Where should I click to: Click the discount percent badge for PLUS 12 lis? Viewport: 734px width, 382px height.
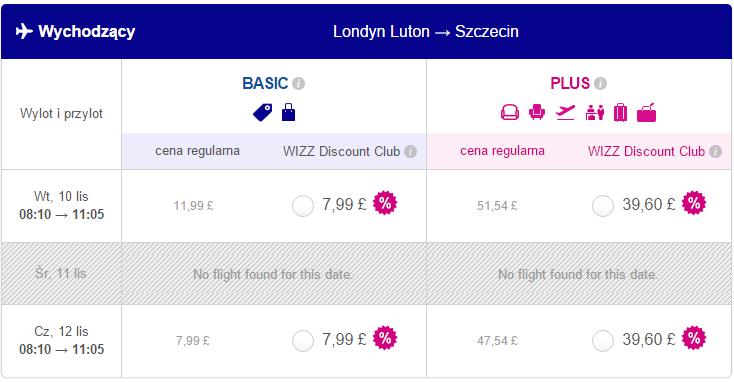[694, 338]
